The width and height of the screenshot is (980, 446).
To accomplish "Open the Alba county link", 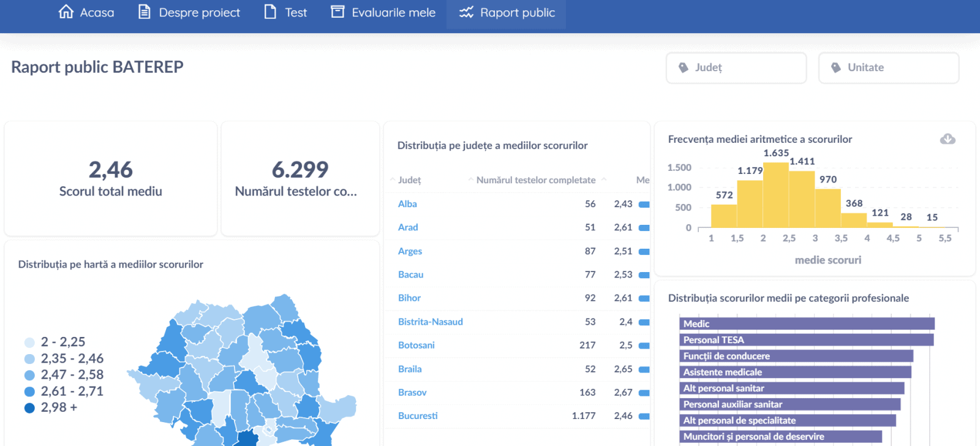I will (x=407, y=204).
